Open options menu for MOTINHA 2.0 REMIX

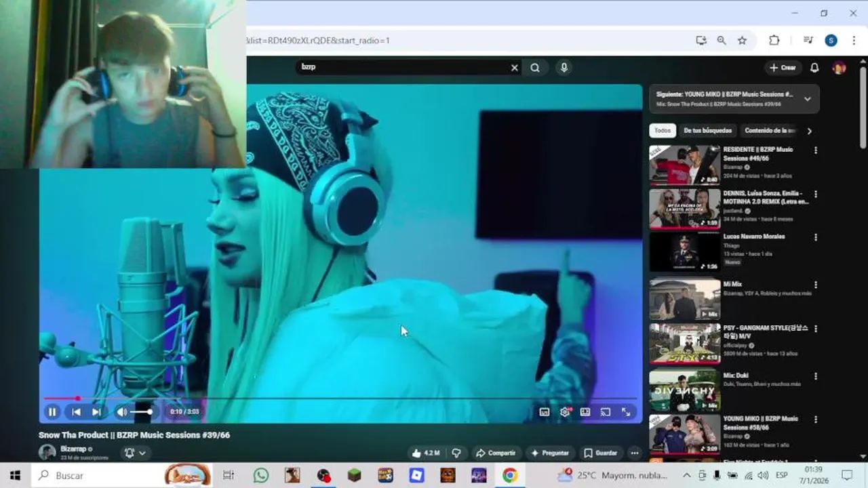[815, 194]
